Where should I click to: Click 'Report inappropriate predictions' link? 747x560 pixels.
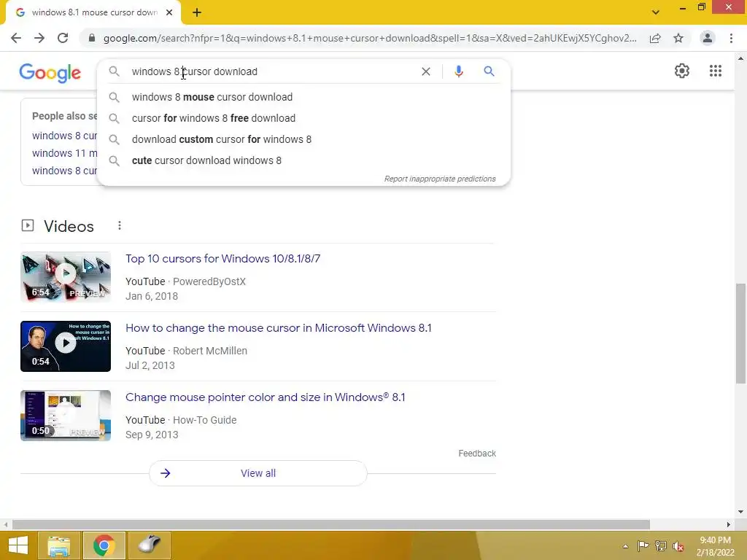(440, 179)
